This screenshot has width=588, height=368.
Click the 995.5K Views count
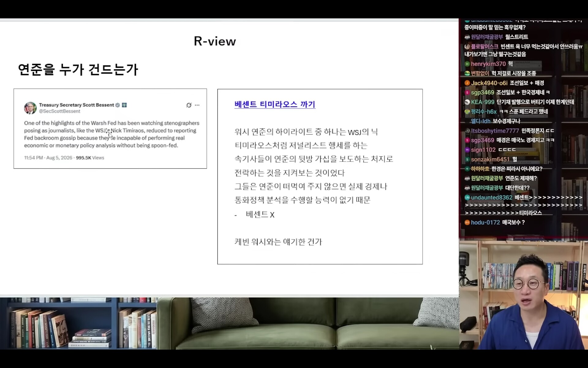90,158
